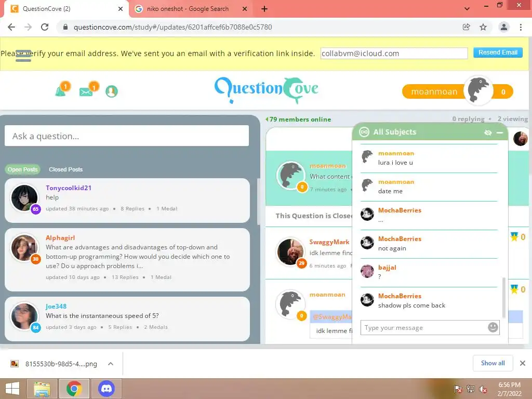Image resolution: width=532 pixels, height=399 pixels.
Task: Click the Action Center flag icon
Action: [x=458, y=389]
